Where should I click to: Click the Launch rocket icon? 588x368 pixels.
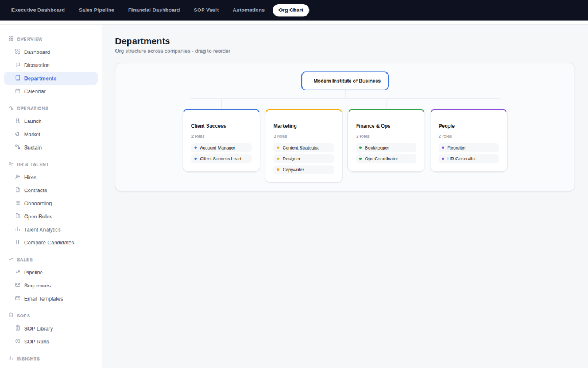17,121
